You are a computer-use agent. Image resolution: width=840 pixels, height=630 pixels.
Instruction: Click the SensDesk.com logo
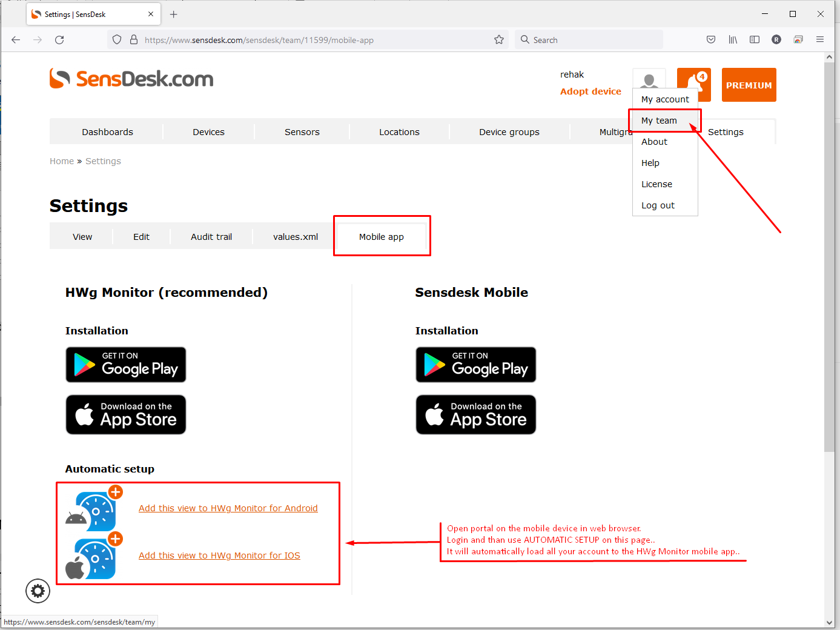click(131, 79)
